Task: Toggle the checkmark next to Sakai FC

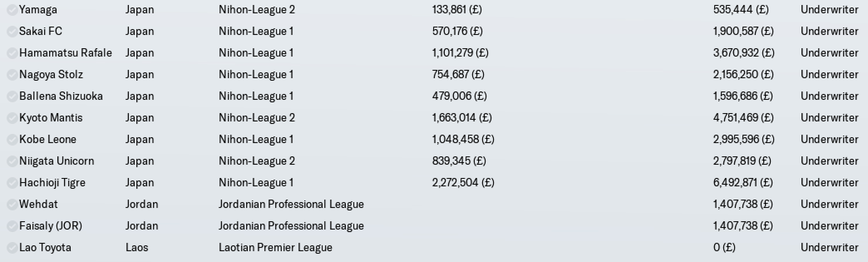Action: (x=12, y=31)
